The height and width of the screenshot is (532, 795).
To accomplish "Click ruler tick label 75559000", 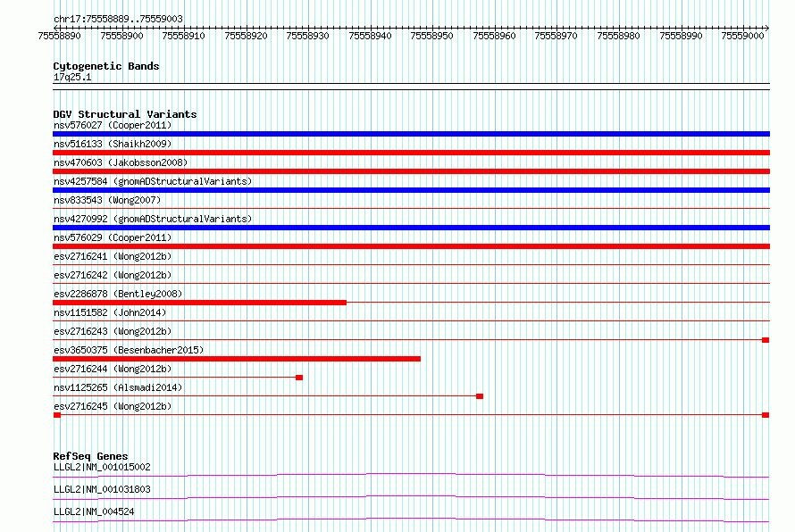I will [x=743, y=36].
